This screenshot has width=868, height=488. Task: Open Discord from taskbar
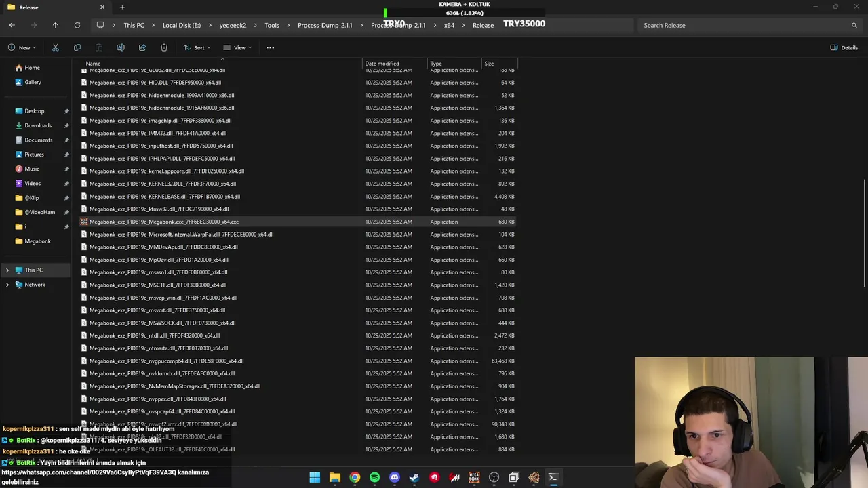(395, 477)
